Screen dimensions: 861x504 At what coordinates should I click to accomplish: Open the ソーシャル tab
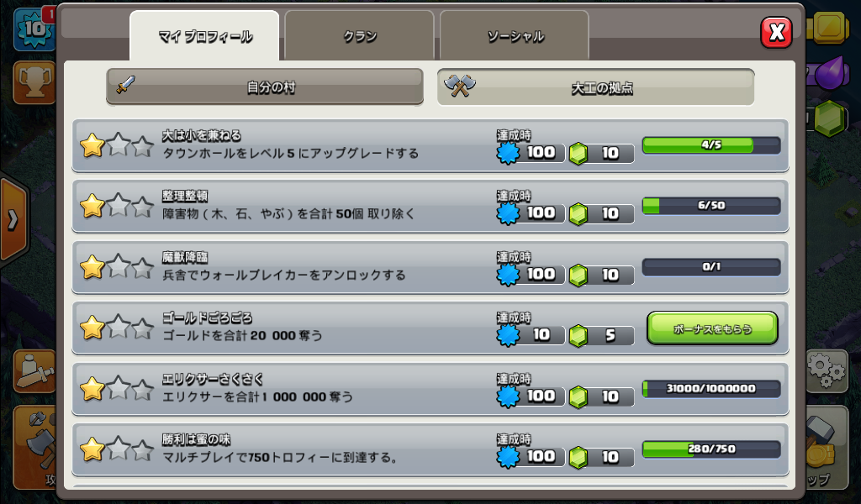pos(515,35)
